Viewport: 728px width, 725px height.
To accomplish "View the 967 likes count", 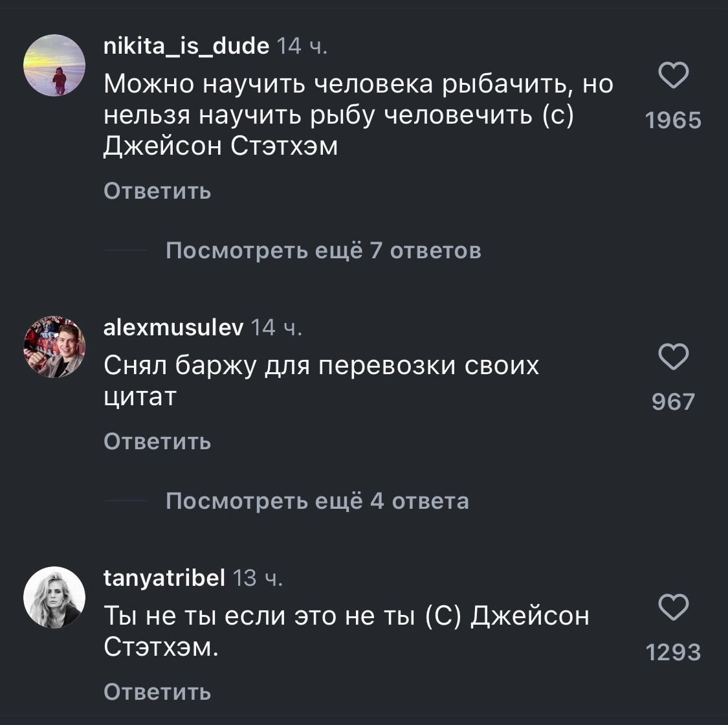I will 673,402.
